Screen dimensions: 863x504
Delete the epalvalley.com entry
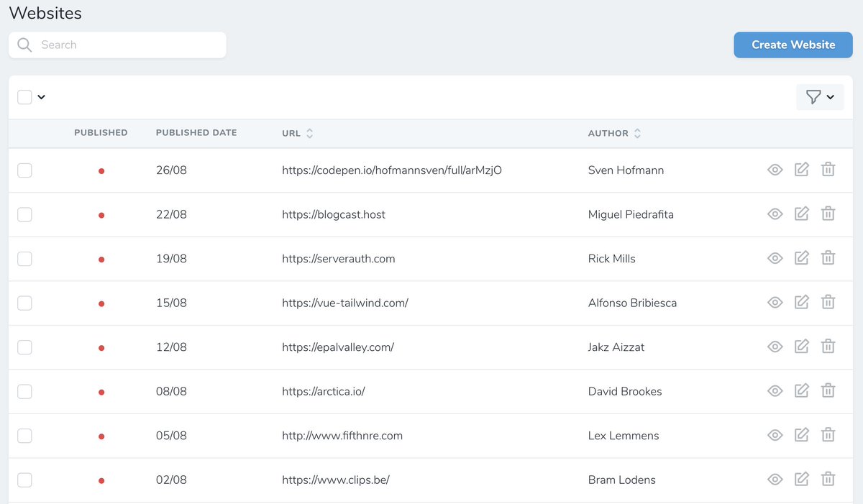point(828,347)
